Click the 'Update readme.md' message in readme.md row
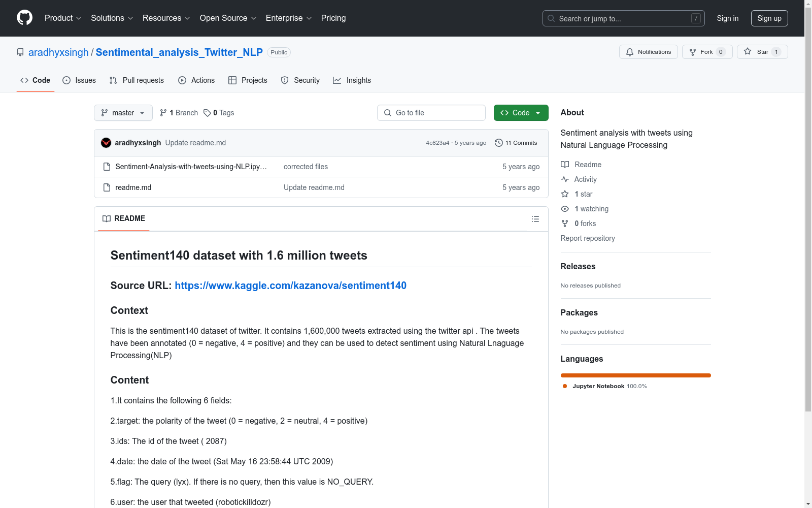The width and height of the screenshot is (812, 508). (x=314, y=187)
